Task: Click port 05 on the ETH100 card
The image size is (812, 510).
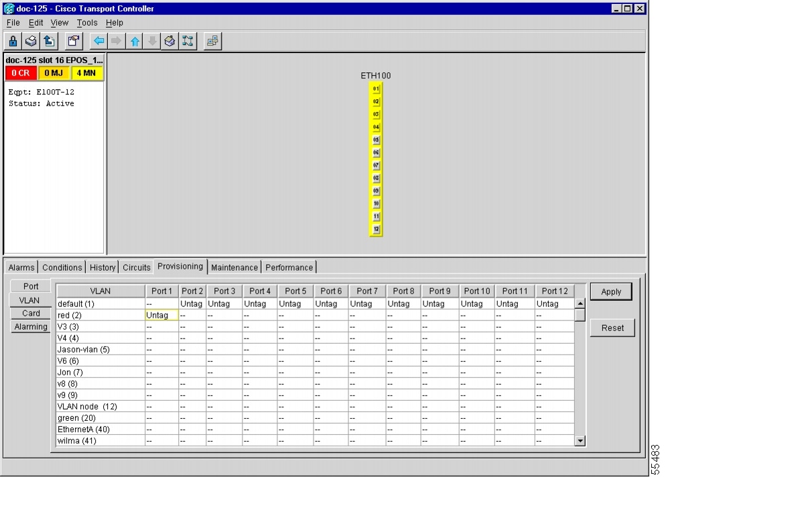Action: pyautogui.click(x=376, y=139)
